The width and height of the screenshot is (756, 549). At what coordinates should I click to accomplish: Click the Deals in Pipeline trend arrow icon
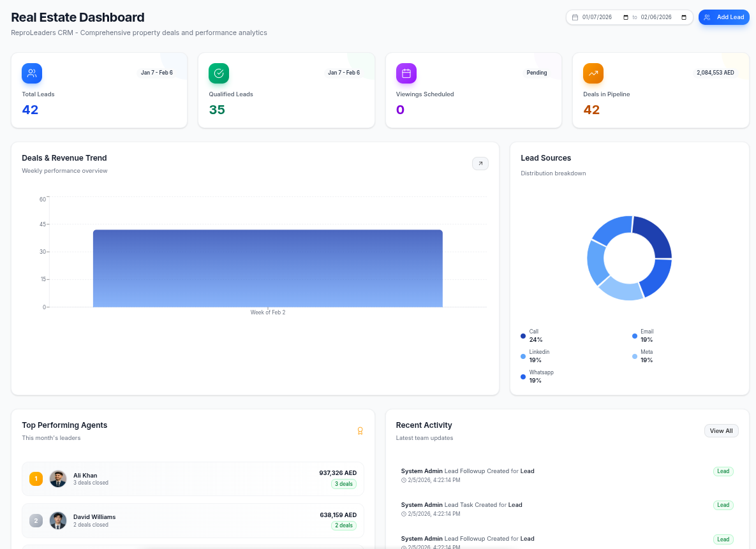pyautogui.click(x=593, y=73)
